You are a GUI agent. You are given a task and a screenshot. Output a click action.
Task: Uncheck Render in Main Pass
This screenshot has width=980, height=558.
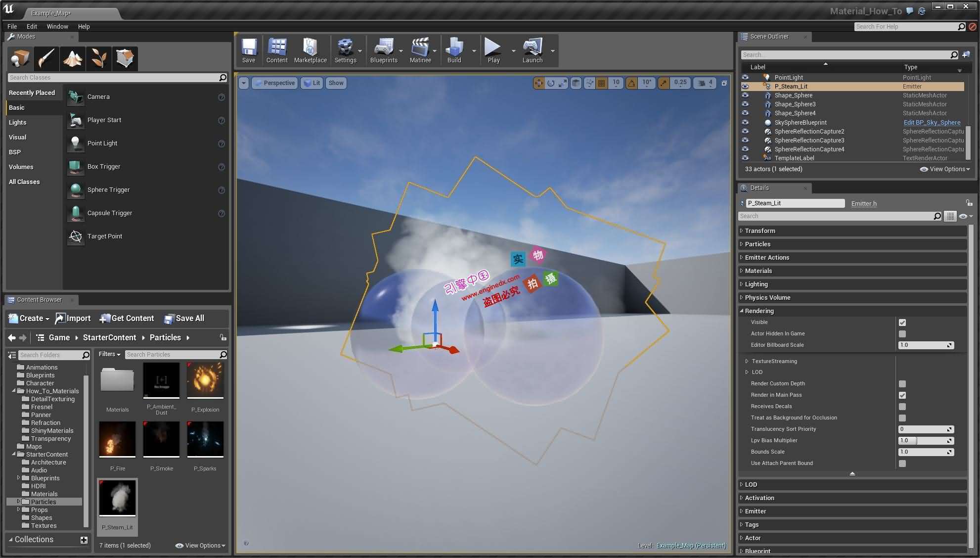point(902,395)
